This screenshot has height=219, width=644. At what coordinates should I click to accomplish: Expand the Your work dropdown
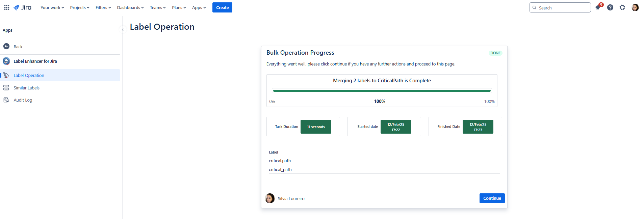tap(52, 7)
